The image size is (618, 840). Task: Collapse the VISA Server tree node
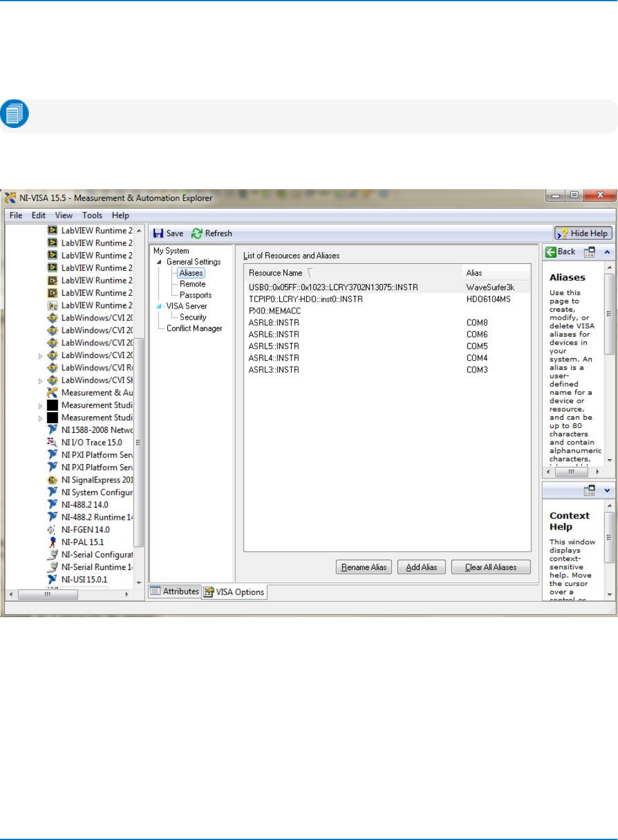160,306
